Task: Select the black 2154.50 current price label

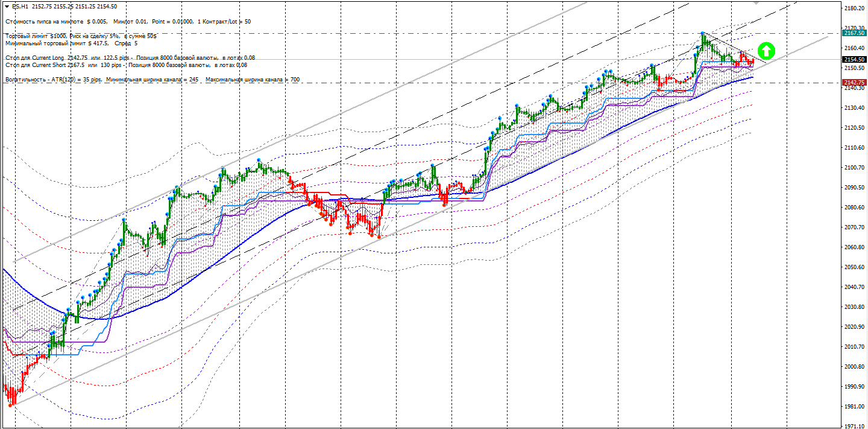Action: click(855, 59)
